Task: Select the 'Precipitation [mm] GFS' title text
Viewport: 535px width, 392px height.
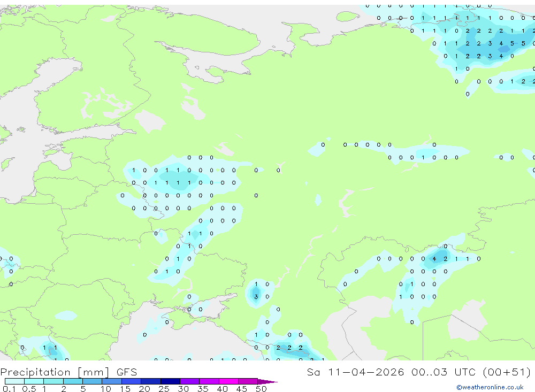Action: click(x=68, y=372)
